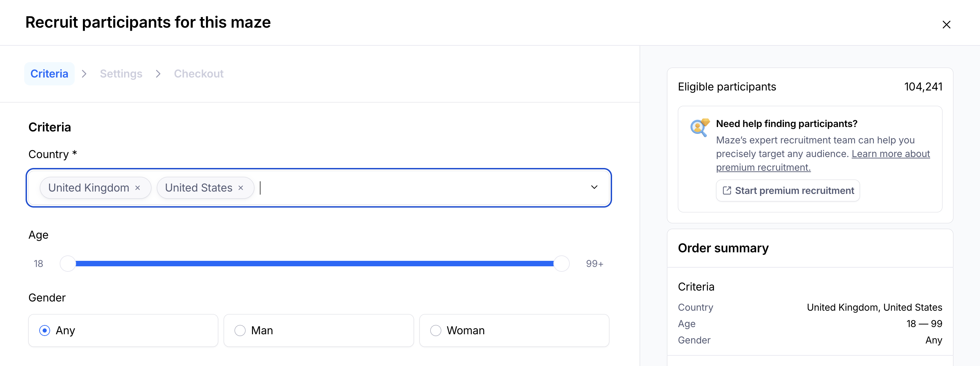Select the Any gender radio button
The image size is (980, 366).
click(x=45, y=330)
